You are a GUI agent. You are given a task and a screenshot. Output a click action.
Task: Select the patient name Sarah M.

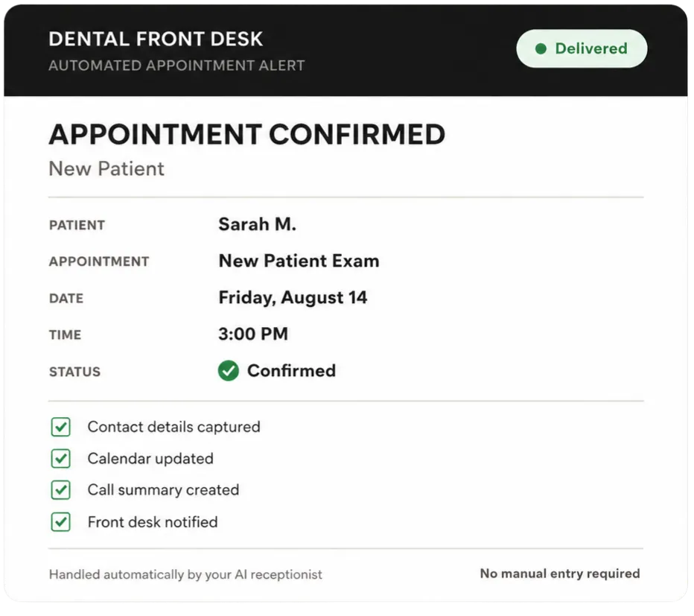[257, 224]
